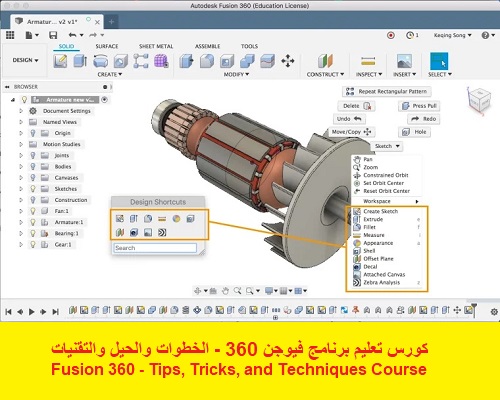Toggle visibility bulb for Fan:1

coord(33,211)
